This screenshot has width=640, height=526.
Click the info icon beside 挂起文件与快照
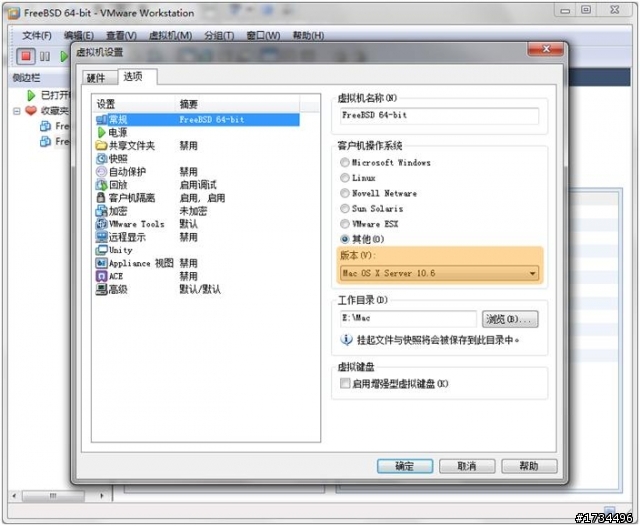(346, 340)
